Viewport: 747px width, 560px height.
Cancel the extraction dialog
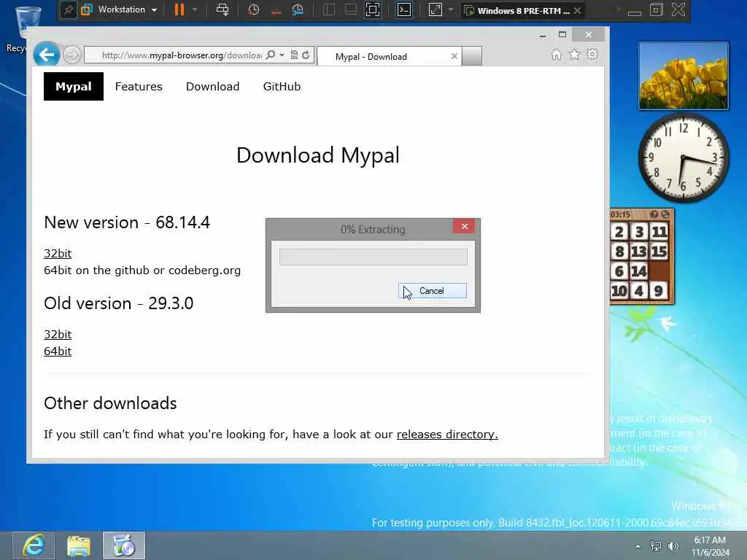[432, 291]
